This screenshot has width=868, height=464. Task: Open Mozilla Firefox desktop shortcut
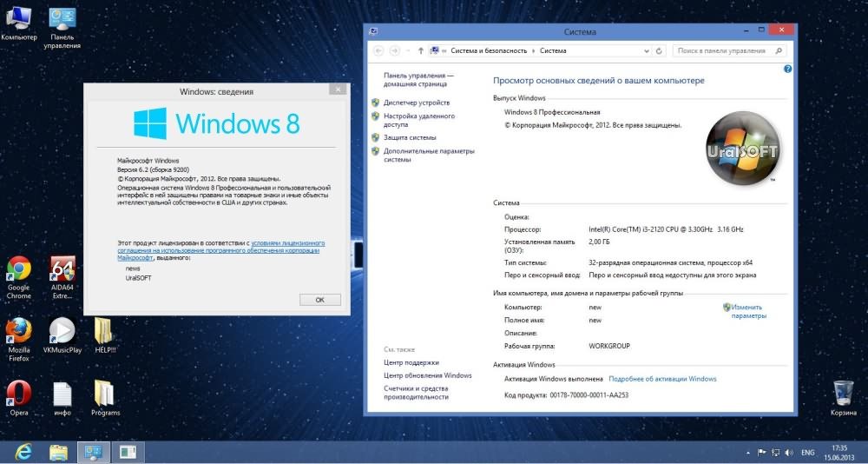tap(19, 331)
